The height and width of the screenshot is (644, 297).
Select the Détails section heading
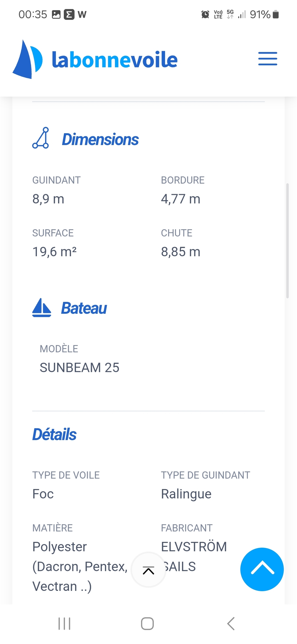point(54,434)
